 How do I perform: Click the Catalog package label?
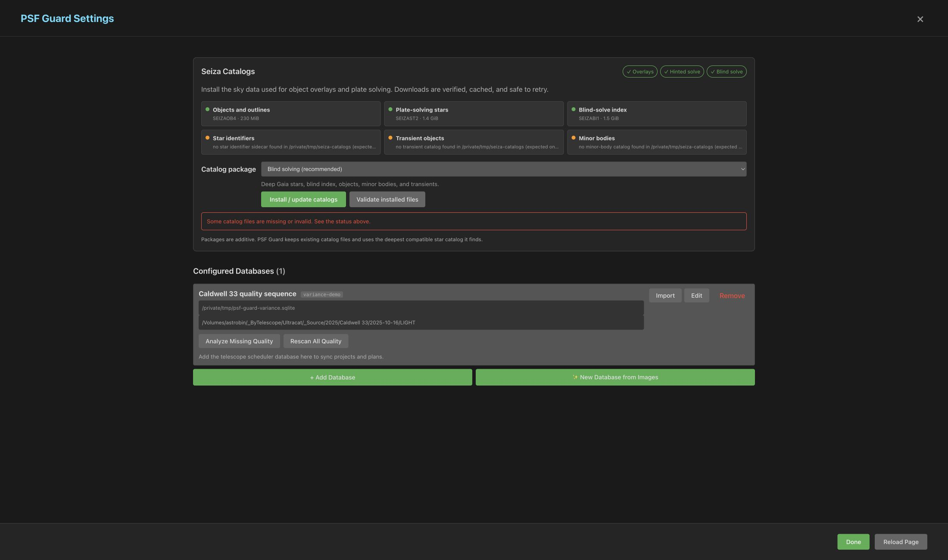tap(228, 169)
